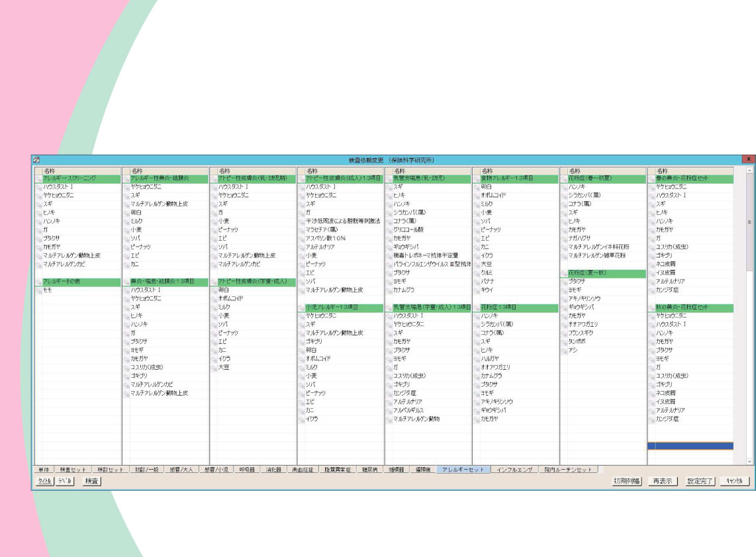Click the icon beside タンポポ
Screen dimensions: 756x557
coord(564,341)
